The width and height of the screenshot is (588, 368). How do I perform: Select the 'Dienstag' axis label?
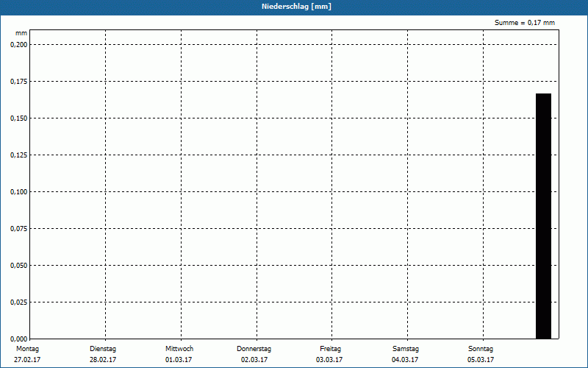coord(103,349)
